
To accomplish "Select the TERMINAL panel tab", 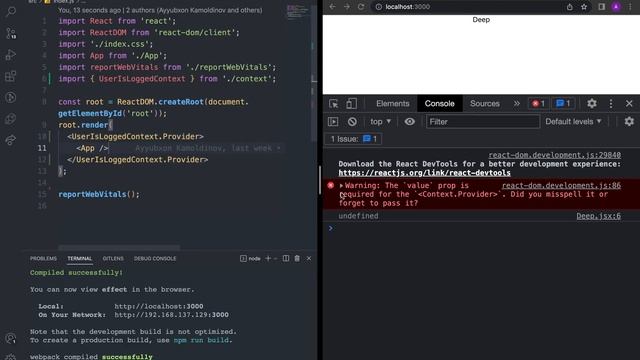I will 80,259.
